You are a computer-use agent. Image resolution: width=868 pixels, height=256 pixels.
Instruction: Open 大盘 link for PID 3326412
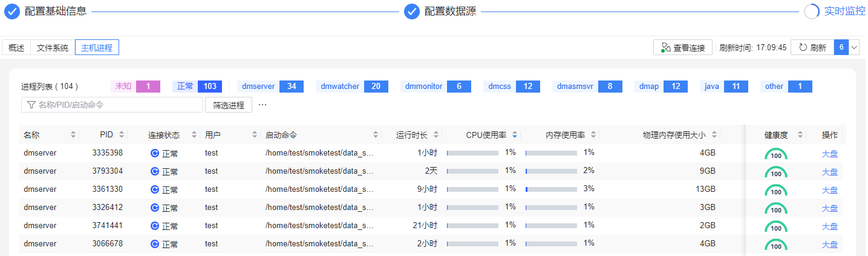(830, 208)
